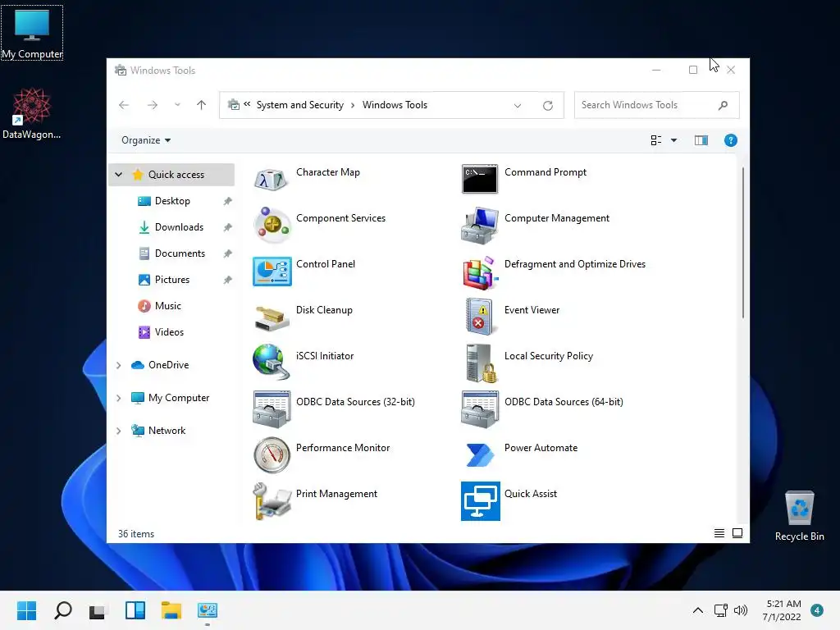Viewport: 840px width, 630px height.
Task: Select the DataWagon desktop shortcut
Action: (32, 113)
